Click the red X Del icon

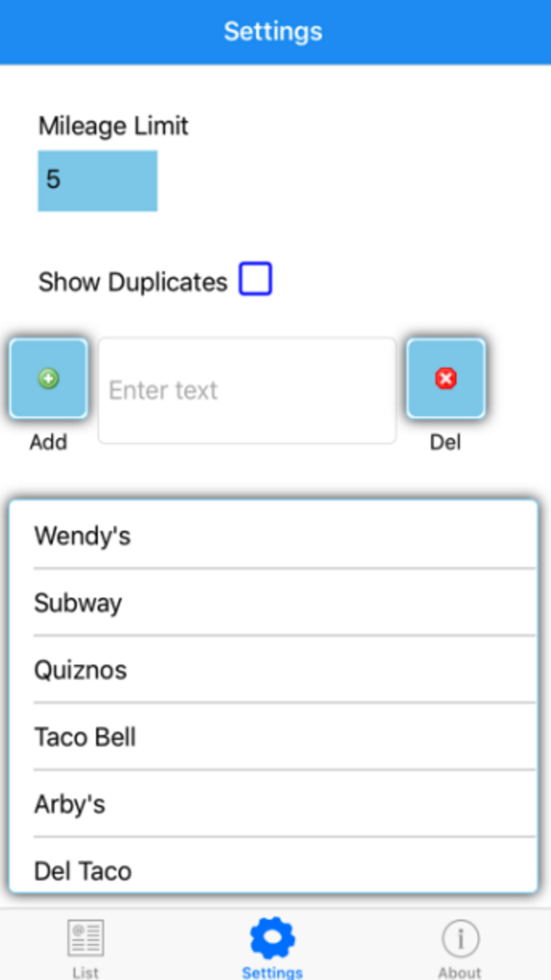446,379
